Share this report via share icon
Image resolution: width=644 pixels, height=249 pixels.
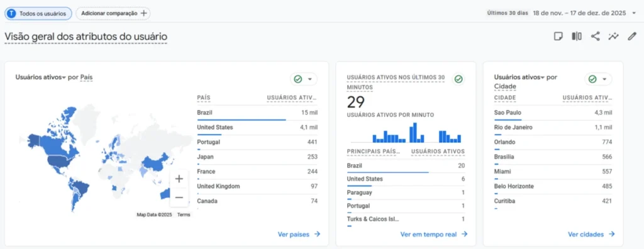[595, 36]
